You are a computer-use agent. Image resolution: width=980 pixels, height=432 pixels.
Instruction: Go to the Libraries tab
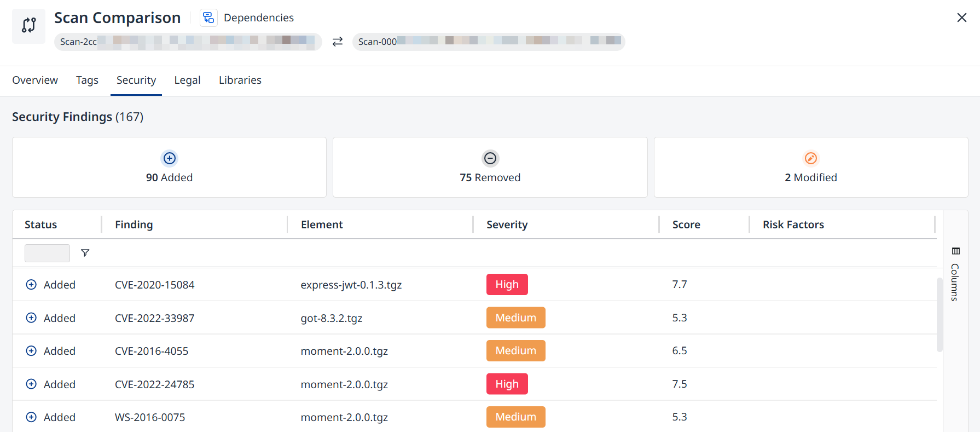[x=240, y=80]
